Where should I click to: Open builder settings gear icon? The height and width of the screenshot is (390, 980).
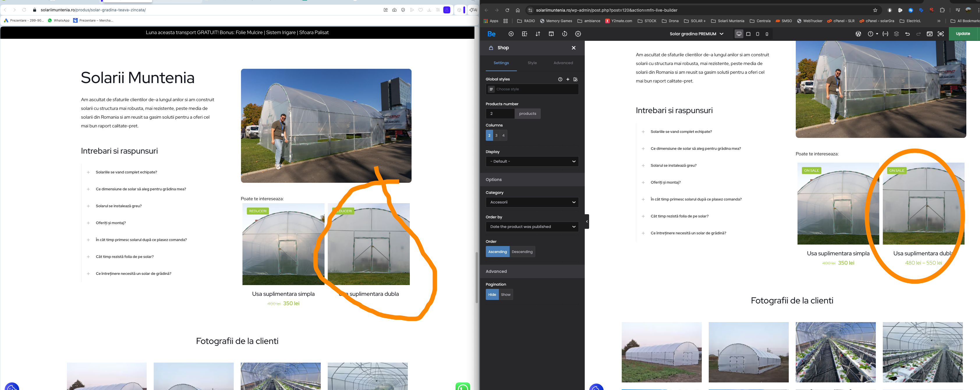point(578,34)
